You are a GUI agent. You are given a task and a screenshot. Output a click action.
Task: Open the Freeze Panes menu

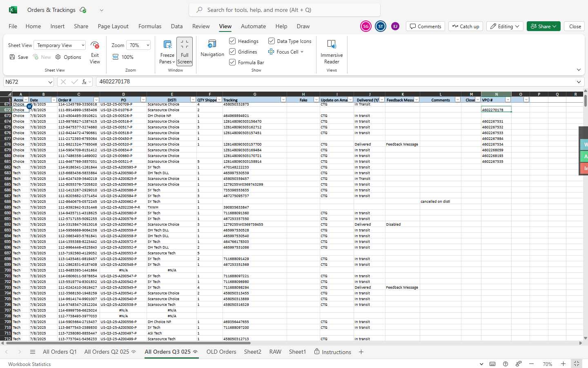point(167,52)
